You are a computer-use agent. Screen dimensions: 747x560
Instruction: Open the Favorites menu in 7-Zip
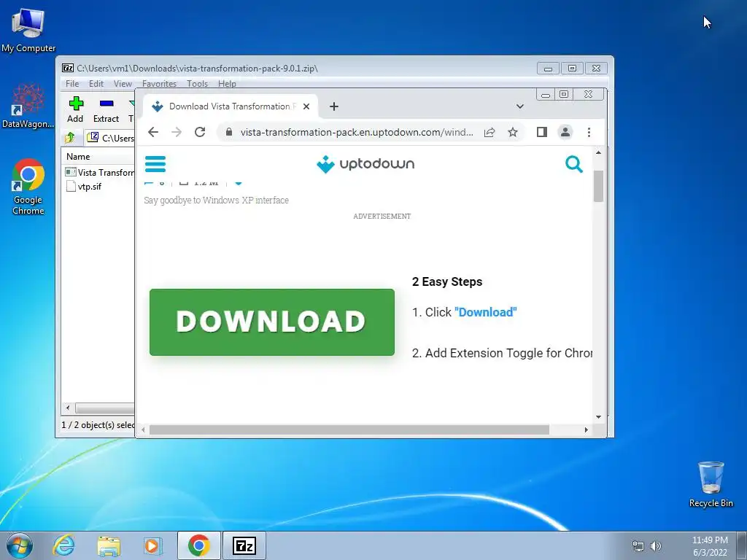(159, 83)
